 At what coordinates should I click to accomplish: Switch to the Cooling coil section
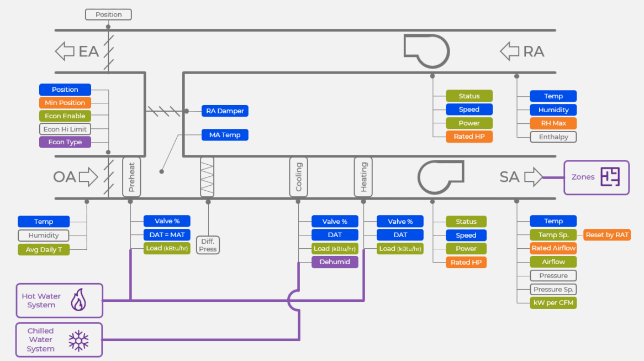click(298, 177)
